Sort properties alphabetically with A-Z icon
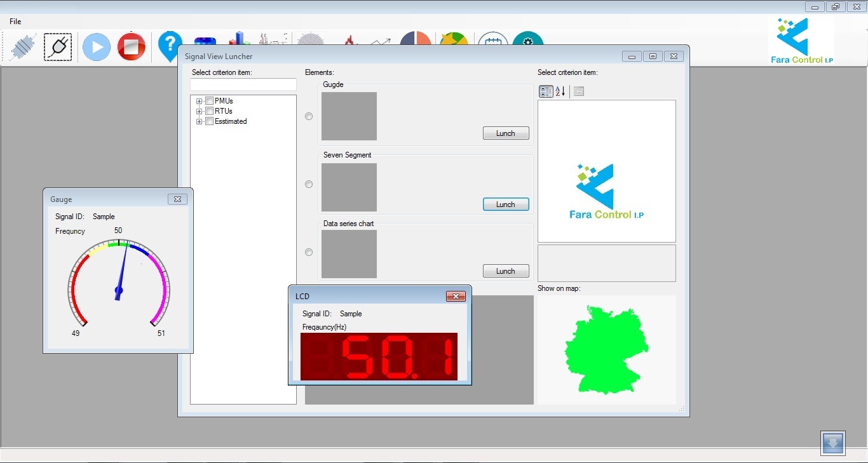Image resolution: width=868 pixels, height=463 pixels. tap(560, 91)
